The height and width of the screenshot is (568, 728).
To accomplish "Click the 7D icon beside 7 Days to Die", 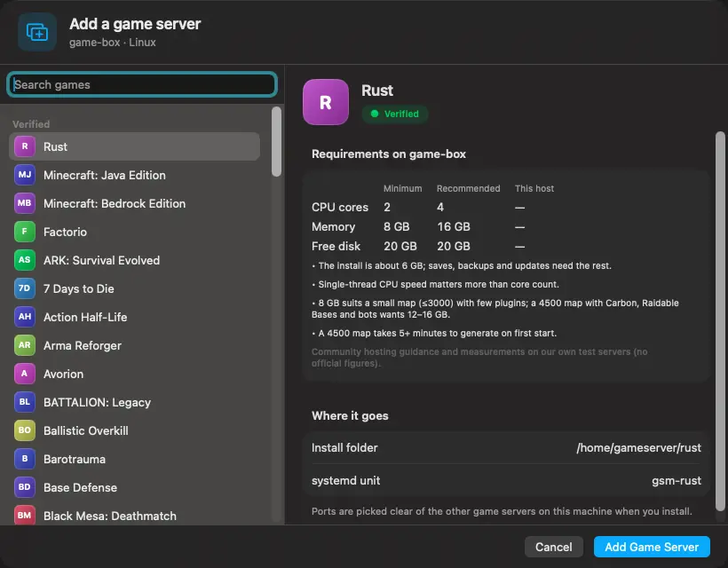I will click(25, 288).
